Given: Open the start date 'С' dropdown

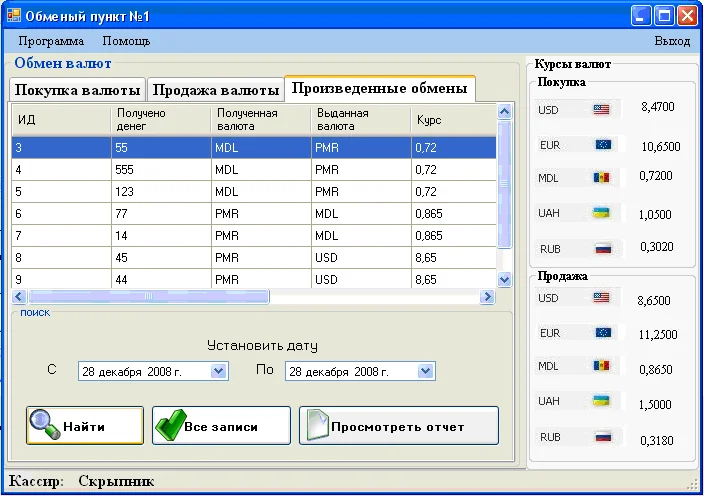Looking at the screenshot, I should [220, 371].
